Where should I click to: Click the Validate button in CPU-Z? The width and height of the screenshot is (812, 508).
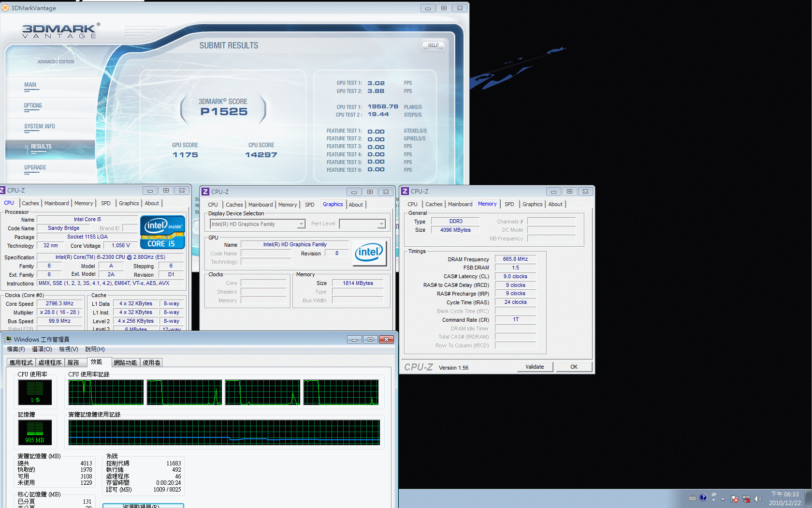(535, 367)
